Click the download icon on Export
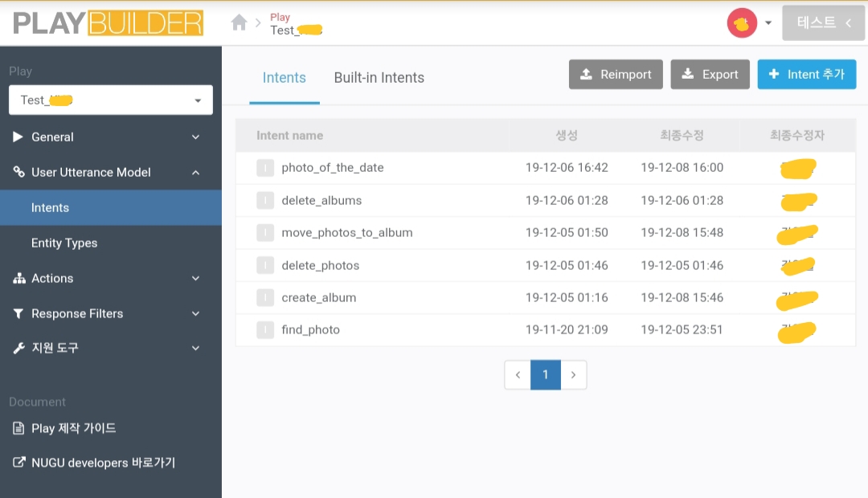 (687, 74)
